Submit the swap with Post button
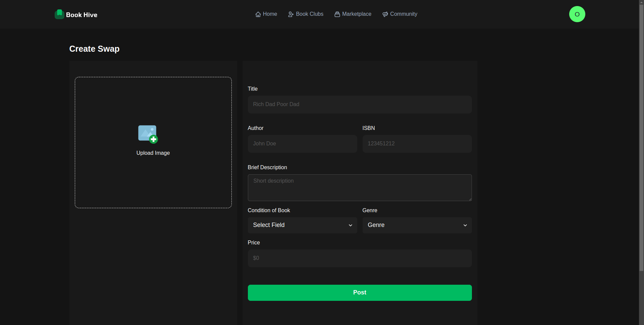 tap(360, 293)
